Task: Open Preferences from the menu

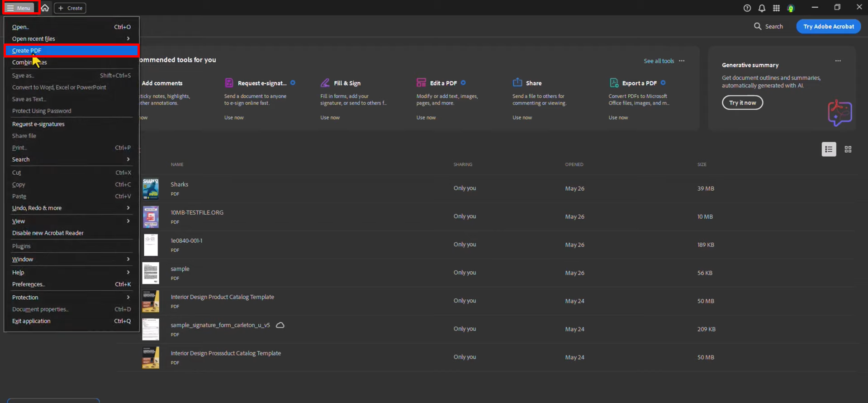Action: (71, 284)
